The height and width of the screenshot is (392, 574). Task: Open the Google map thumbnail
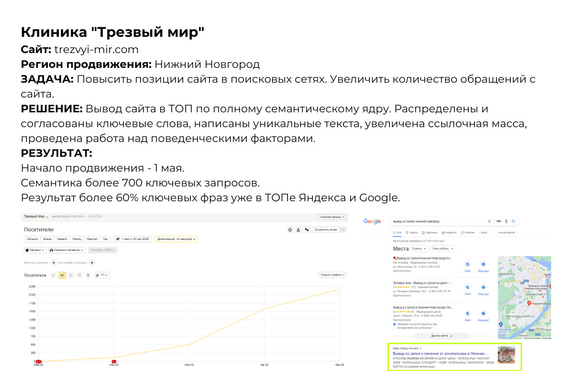point(524,297)
